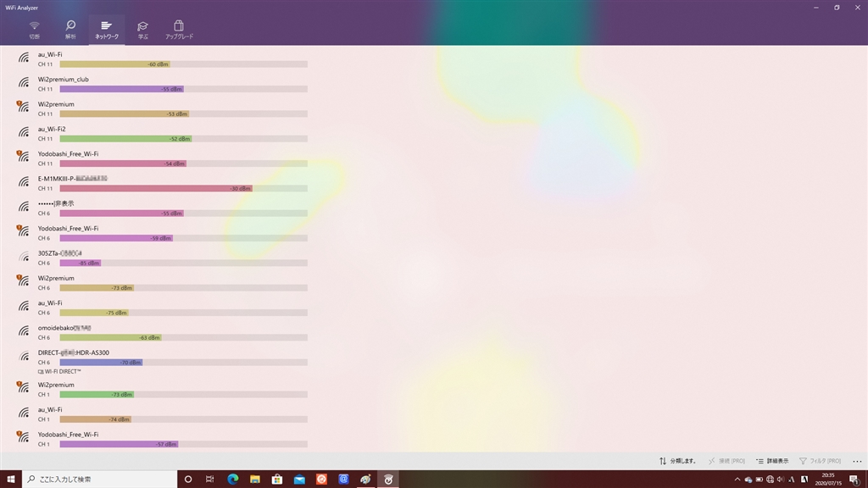
Task: Click the WI-FI DIRECT label under HDR-AS300
Action: [x=59, y=372]
